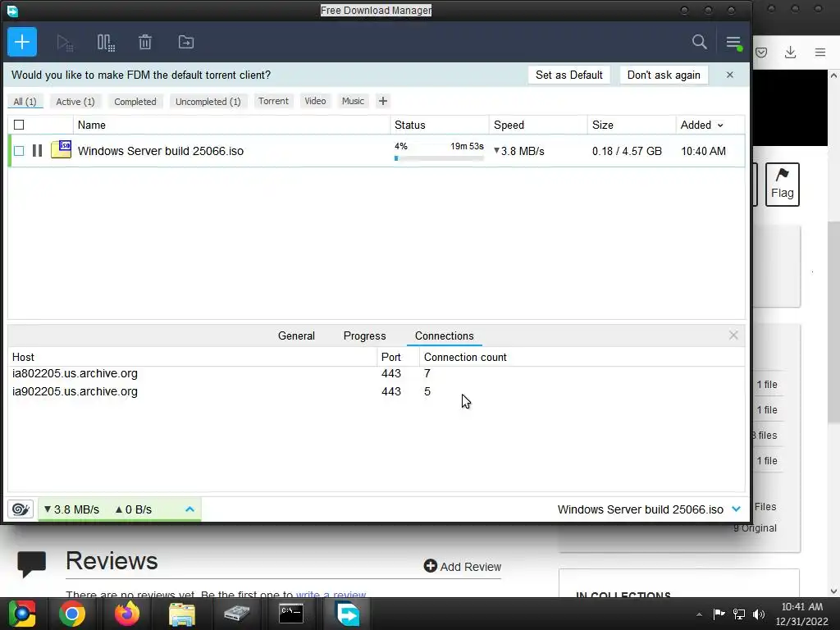Image resolution: width=840 pixels, height=630 pixels.
Task: Click the Host column header
Action: [192, 357]
